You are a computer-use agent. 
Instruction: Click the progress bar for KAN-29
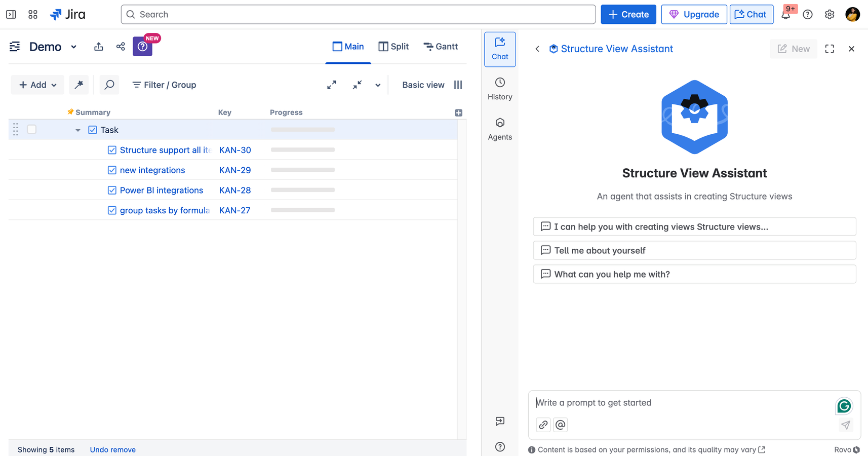[x=303, y=170]
